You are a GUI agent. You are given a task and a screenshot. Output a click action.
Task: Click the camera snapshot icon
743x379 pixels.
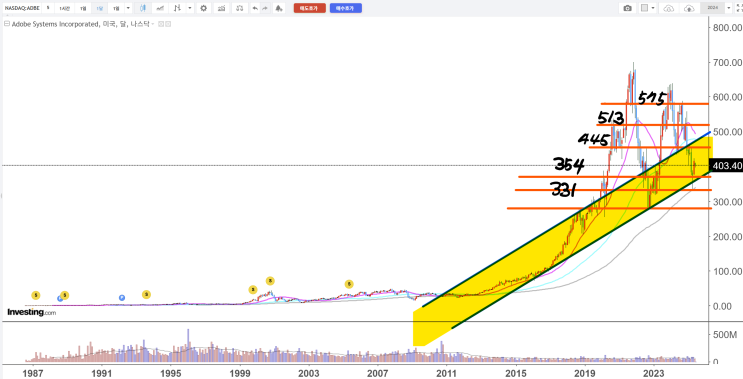click(627, 8)
